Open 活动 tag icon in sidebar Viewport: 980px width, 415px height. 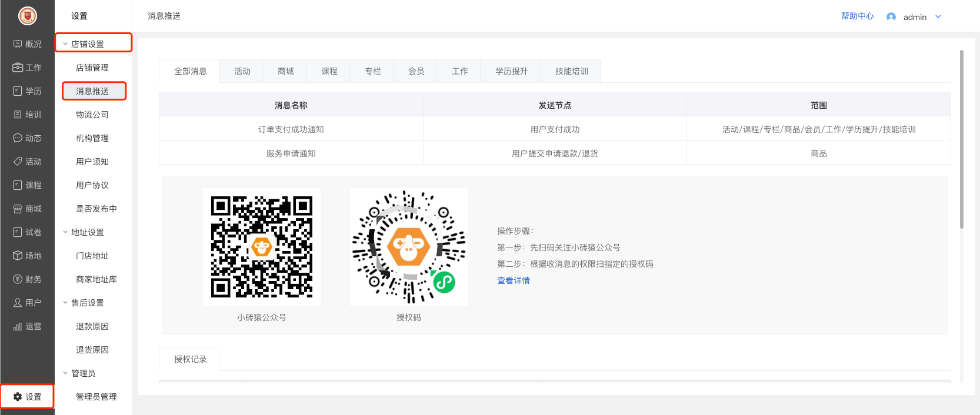[18, 162]
